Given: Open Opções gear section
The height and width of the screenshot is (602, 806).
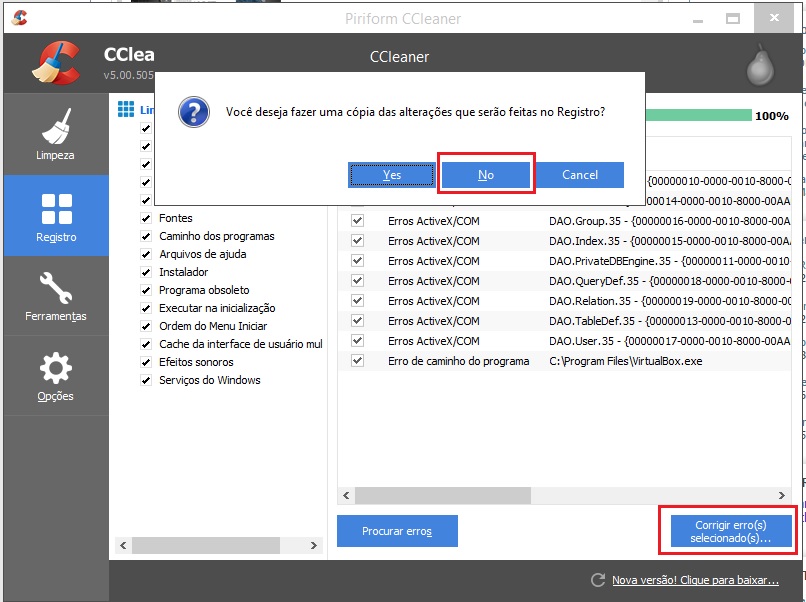Looking at the screenshot, I should pyautogui.click(x=56, y=376).
